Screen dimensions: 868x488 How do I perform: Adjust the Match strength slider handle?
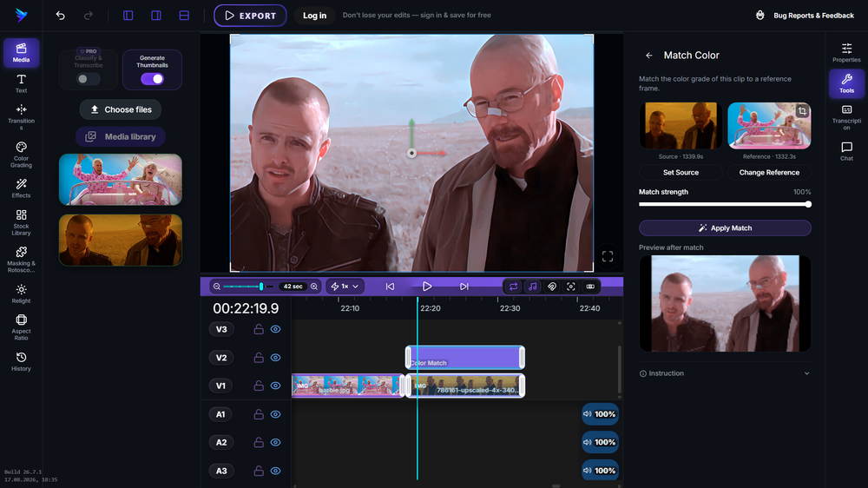[x=808, y=204]
